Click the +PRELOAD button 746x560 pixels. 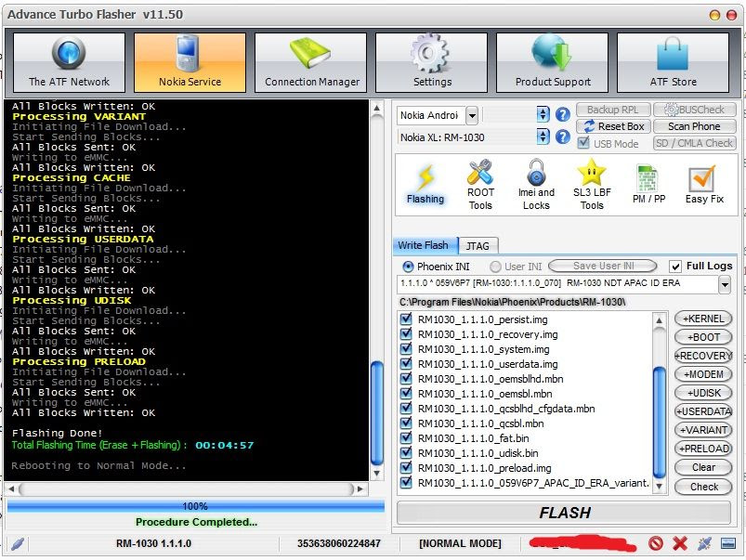[x=703, y=449]
